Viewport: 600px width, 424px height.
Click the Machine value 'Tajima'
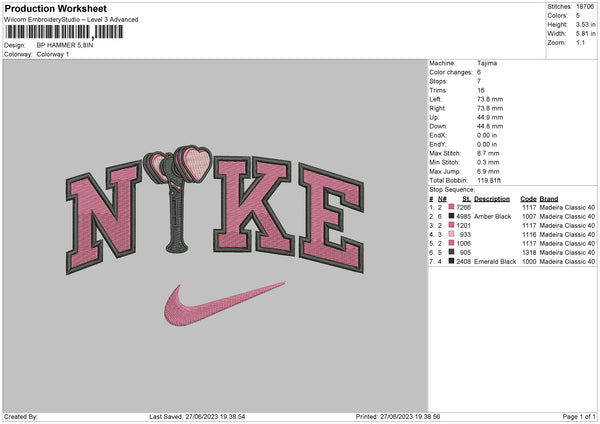point(487,63)
